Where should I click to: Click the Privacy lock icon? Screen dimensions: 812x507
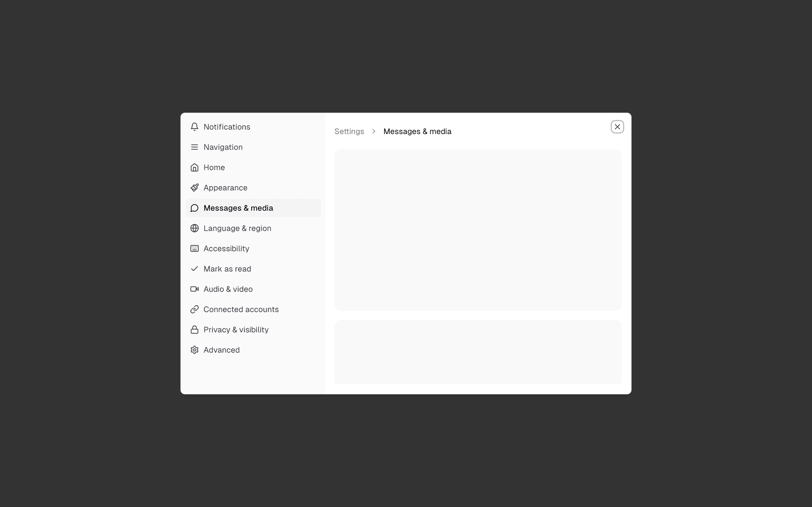coord(194,330)
